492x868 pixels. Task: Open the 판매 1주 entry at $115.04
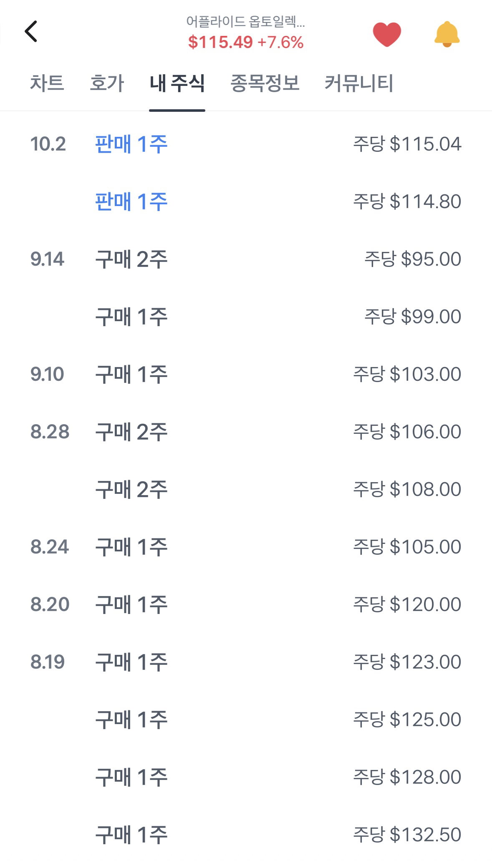[x=246, y=144]
